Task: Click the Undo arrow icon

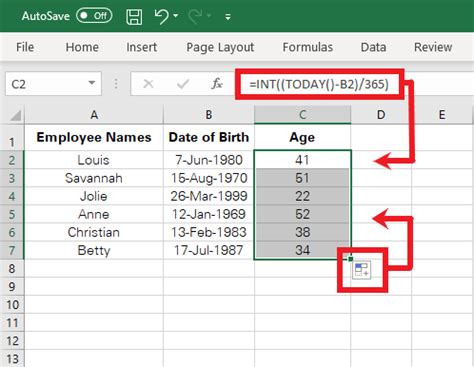Action: pos(162,16)
